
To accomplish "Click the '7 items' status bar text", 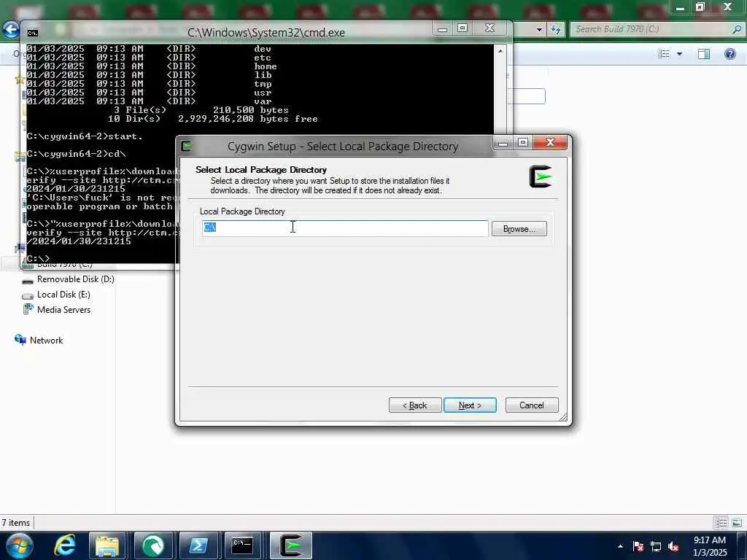I will 16,523.
